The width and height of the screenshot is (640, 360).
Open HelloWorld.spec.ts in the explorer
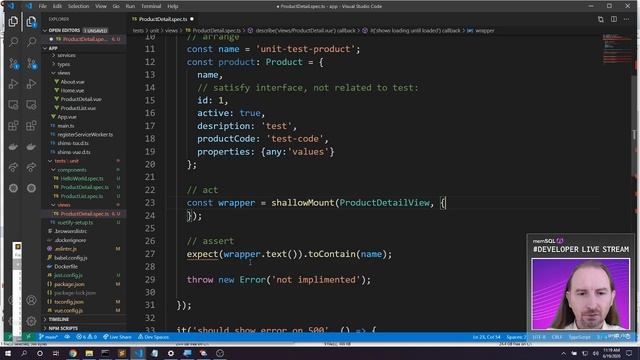82,178
